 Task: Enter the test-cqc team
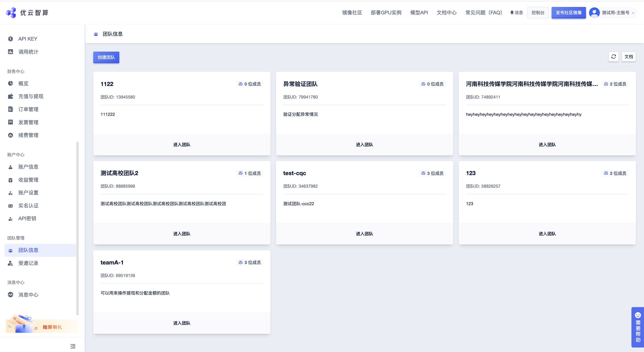click(364, 234)
